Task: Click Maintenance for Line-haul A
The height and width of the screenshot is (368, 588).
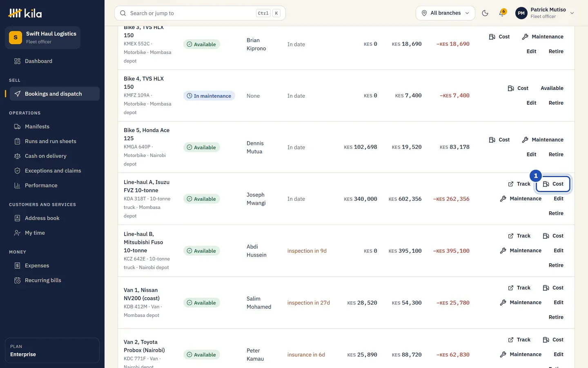Action: point(521,199)
